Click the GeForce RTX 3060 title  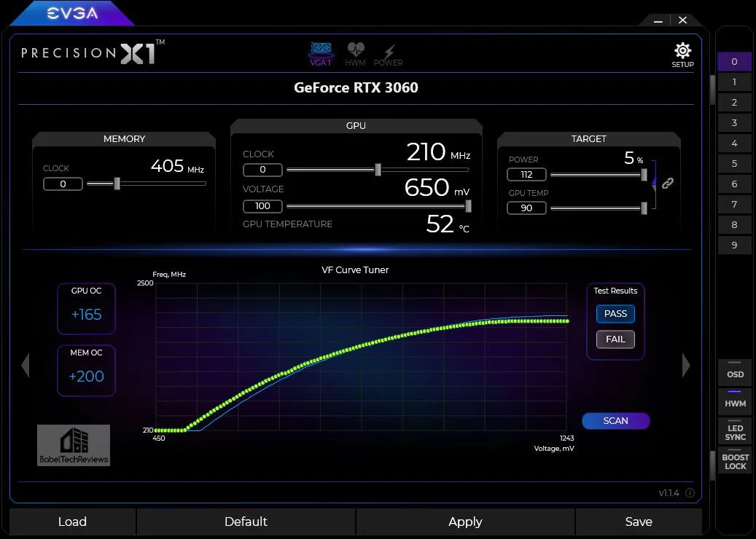point(356,87)
